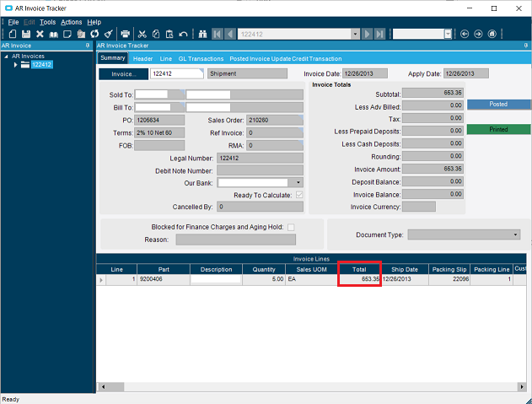This screenshot has height=404, width=532.
Task: Click the Print printer icon
Action: [x=125, y=34]
